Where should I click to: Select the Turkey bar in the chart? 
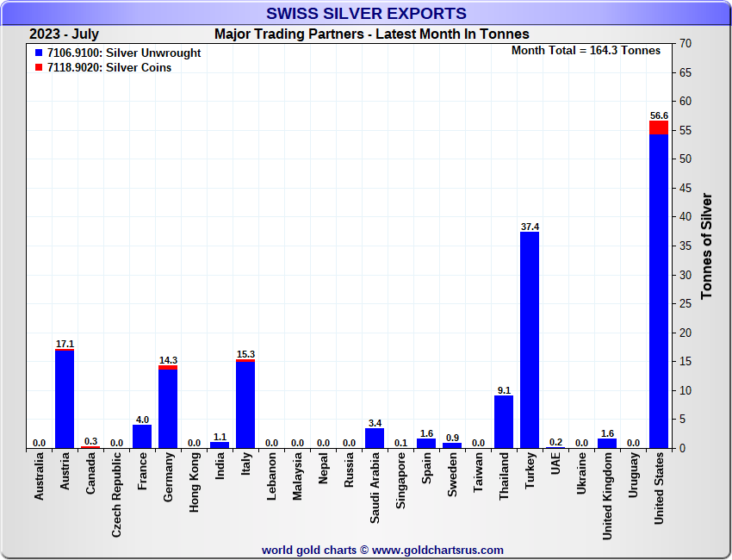pyautogui.click(x=530, y=340)
